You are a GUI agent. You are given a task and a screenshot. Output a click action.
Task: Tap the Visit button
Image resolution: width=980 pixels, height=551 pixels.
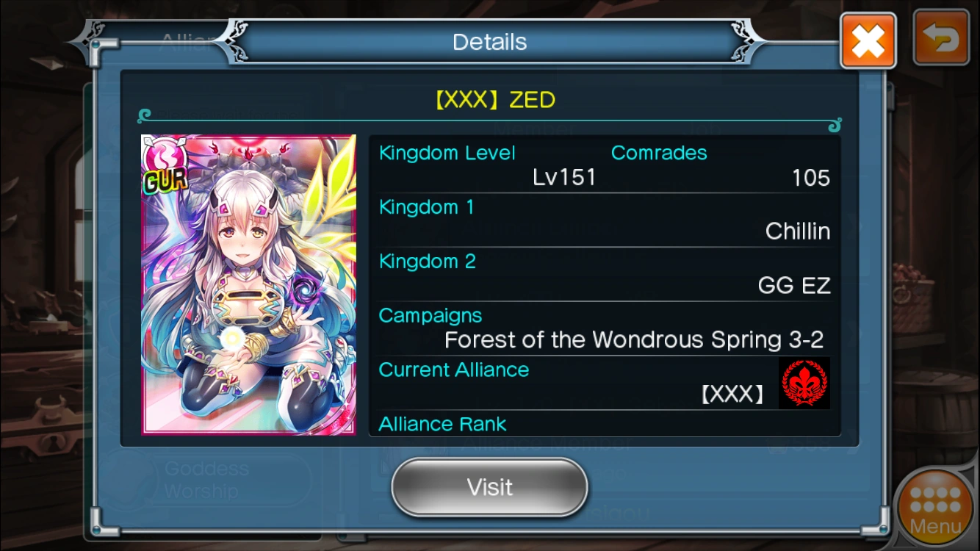[490, 487]
